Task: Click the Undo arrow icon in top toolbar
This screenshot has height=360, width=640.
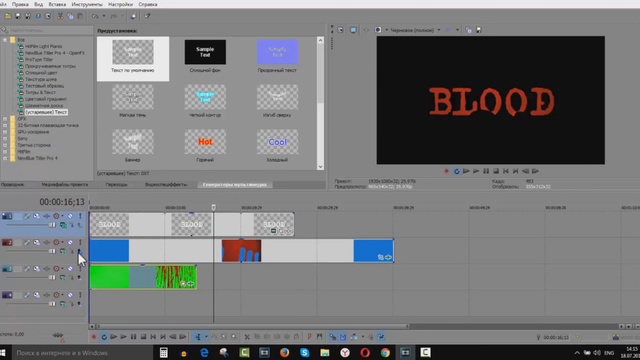Action: (95, 16)
